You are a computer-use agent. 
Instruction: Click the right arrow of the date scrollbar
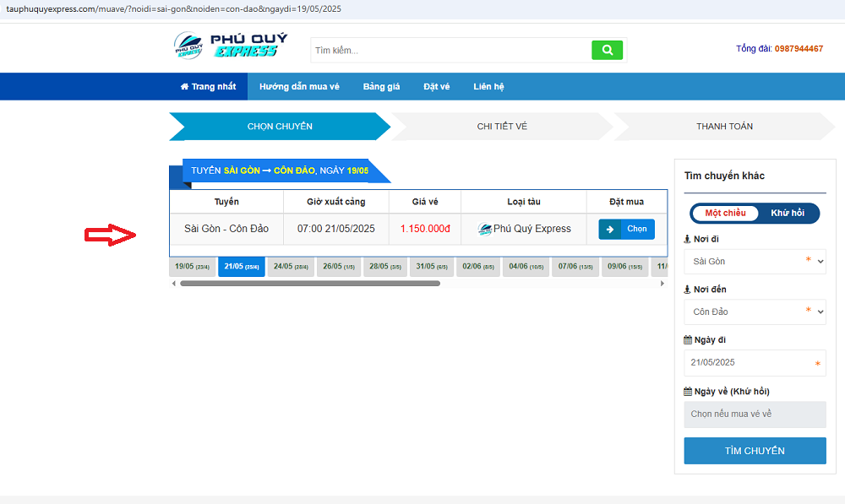point(662,283)
